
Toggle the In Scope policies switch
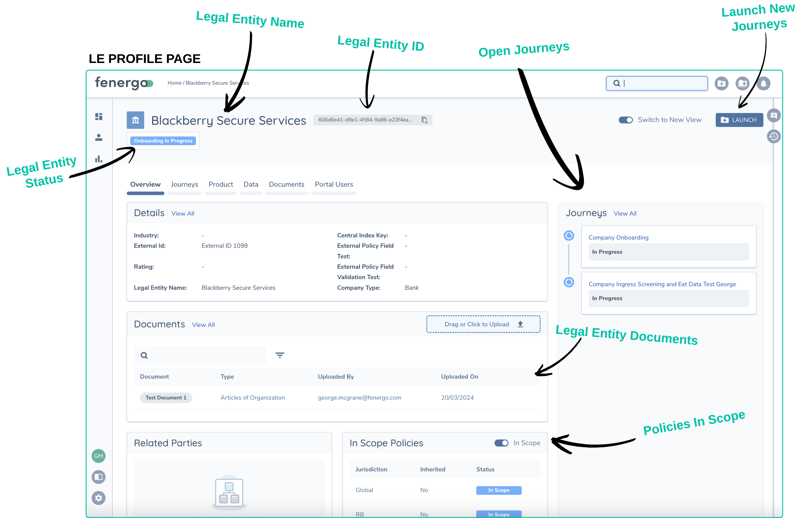click(501, 443)
